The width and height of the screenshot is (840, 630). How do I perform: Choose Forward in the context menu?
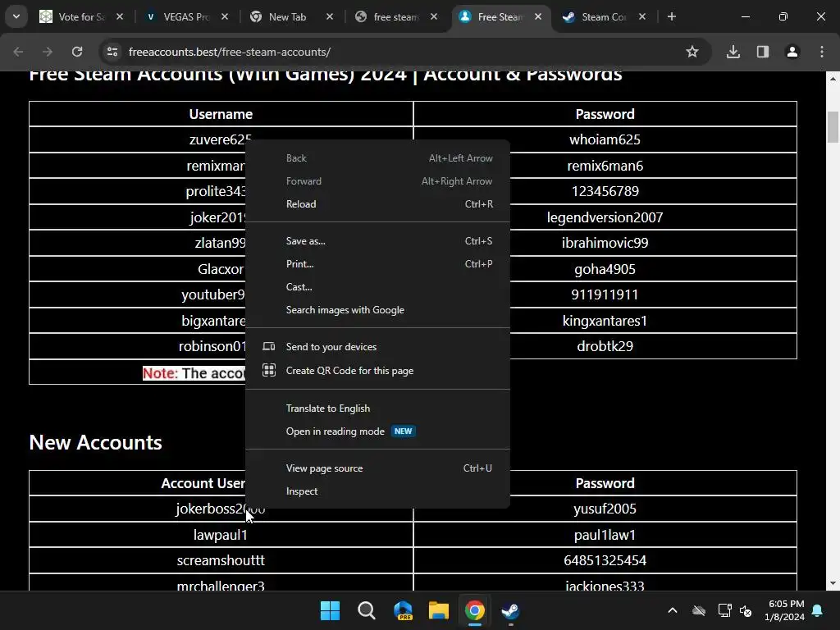377,181
